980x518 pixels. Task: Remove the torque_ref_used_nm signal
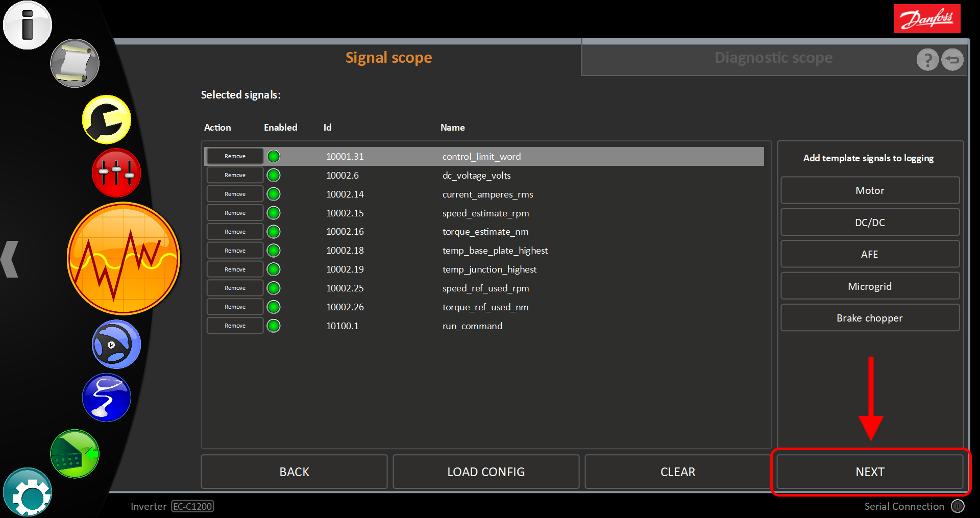coord(235,307)
